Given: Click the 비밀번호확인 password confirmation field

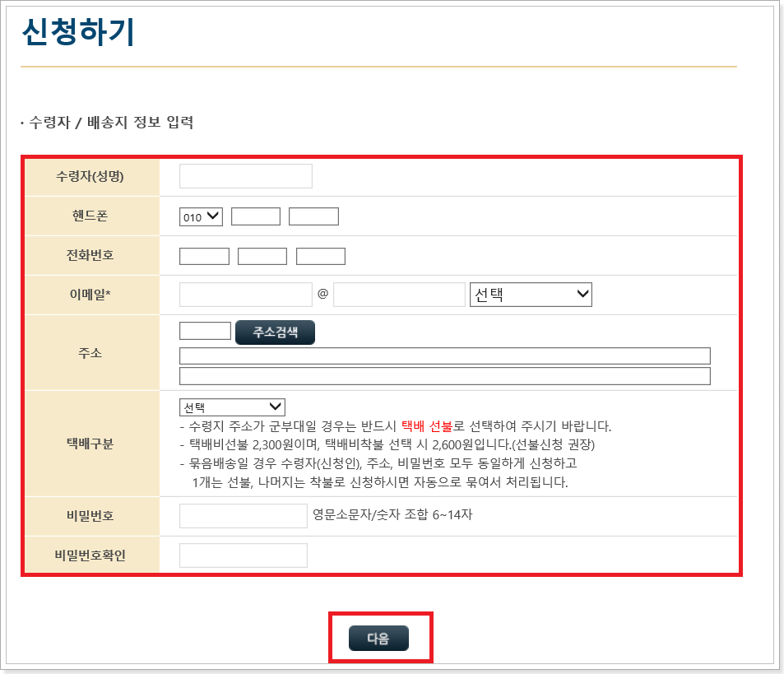Looking at the screenshot, I should pyautogui.click(x=243, y=555).
